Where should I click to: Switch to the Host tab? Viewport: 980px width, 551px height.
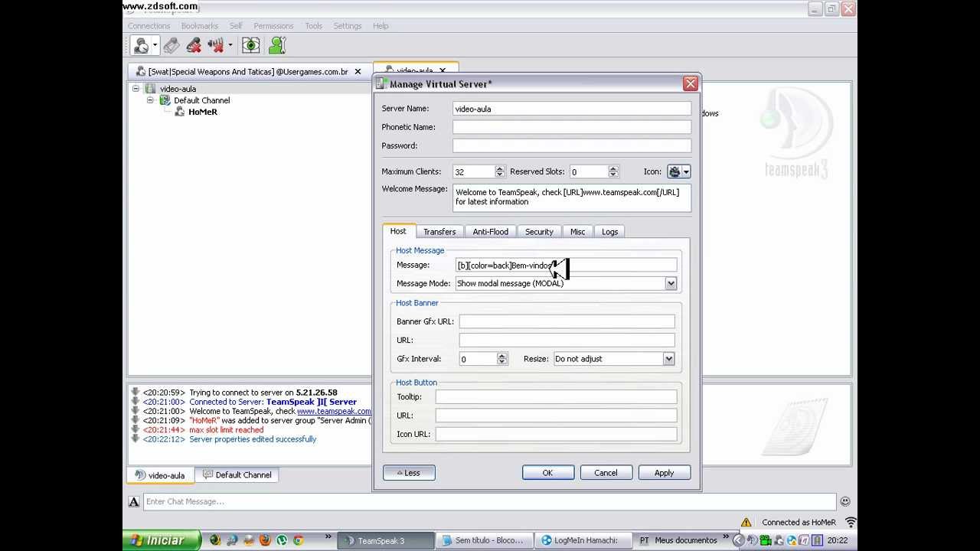[399, 231]
